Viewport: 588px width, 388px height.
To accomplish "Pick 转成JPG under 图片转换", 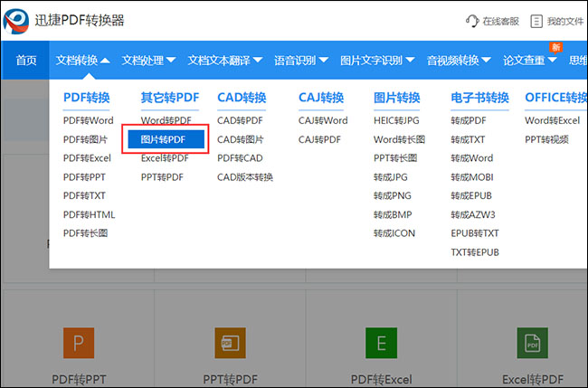I will [391, 177].
